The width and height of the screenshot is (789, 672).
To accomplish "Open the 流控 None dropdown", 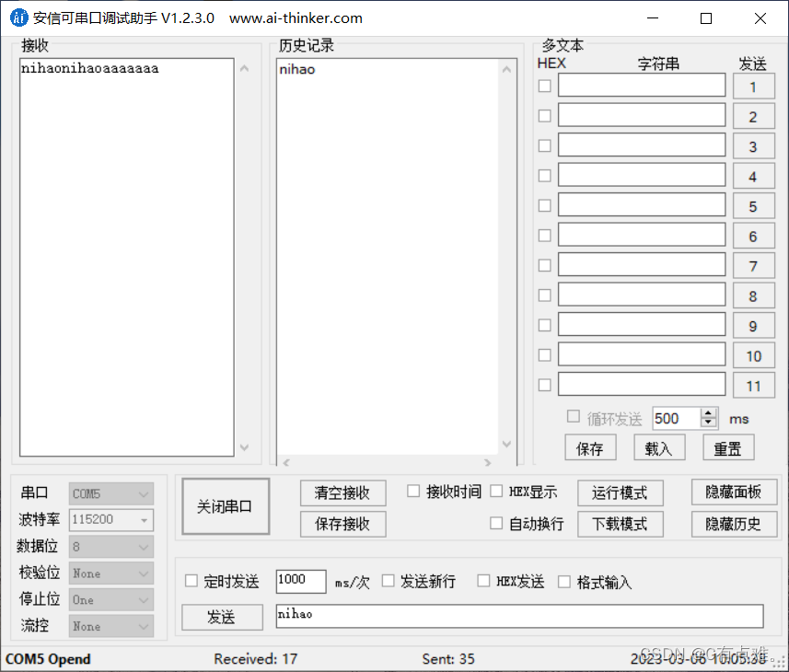I will 111,626.
